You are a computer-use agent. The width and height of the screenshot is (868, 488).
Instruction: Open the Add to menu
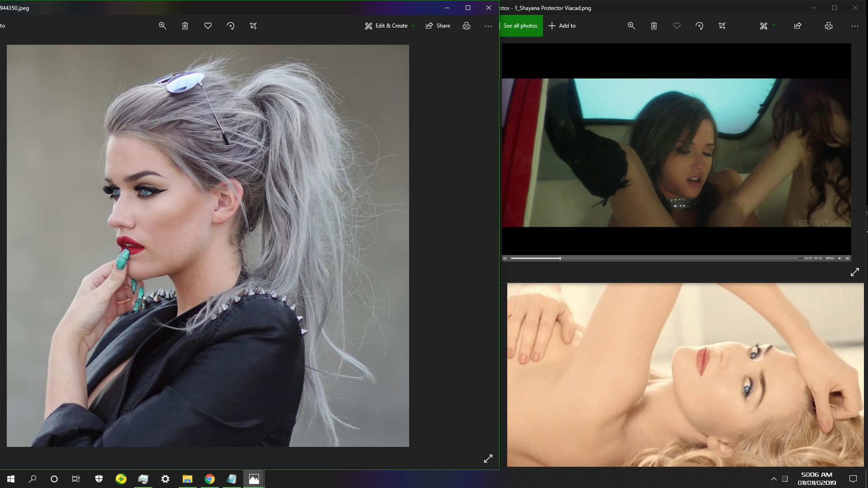562,26
